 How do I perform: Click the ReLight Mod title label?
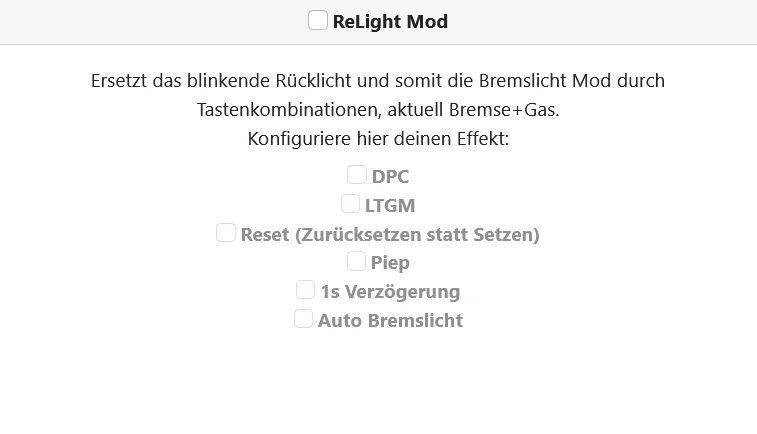(x=390, y=22)
